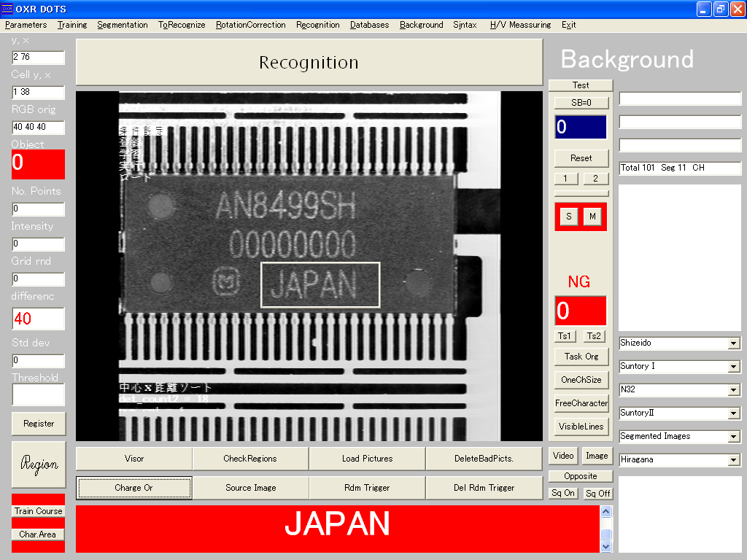
Task: Click the Cell y, x field
Action: 38,93
